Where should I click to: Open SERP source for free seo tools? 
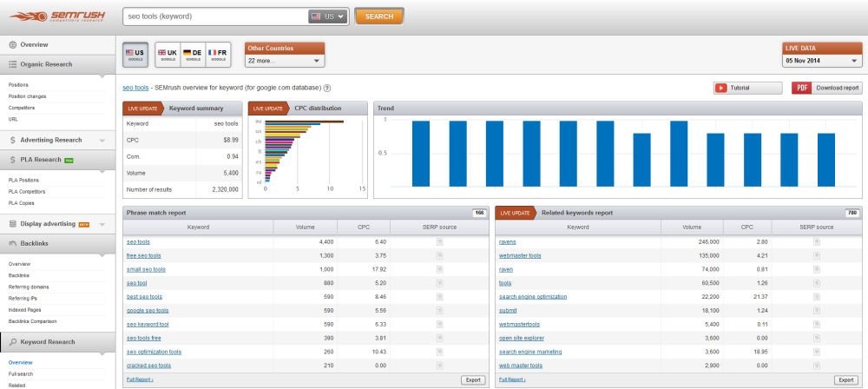click(439, 256)
